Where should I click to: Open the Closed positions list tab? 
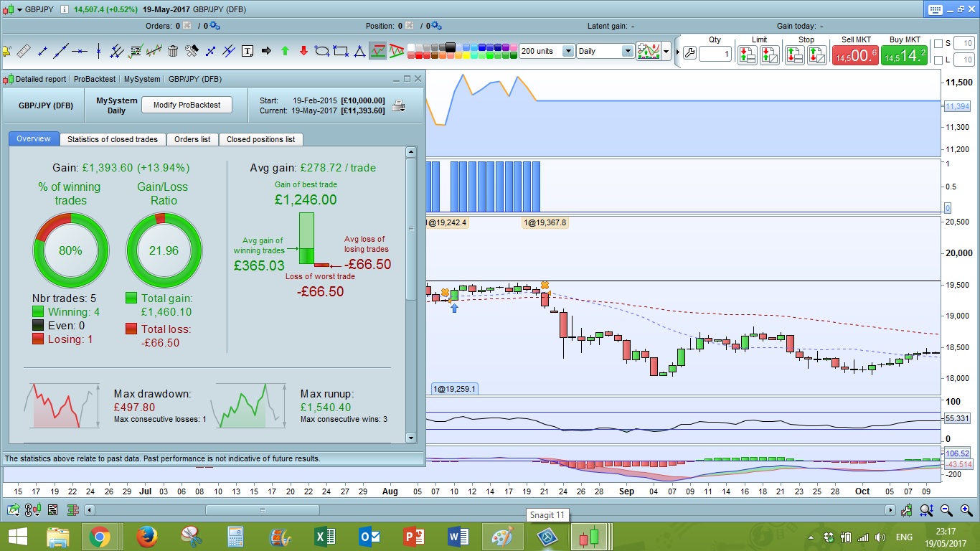click(x=260, y=139)
